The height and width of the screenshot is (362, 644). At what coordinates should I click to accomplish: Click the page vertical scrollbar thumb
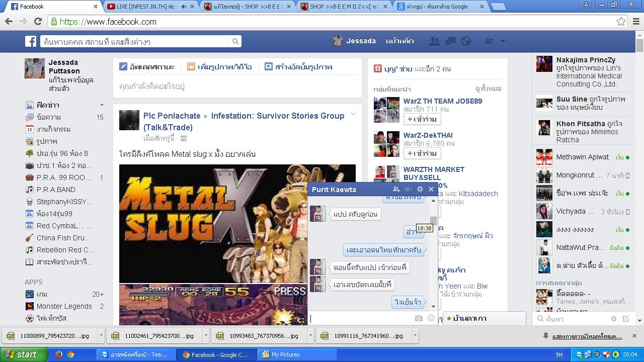pos(639,45)
